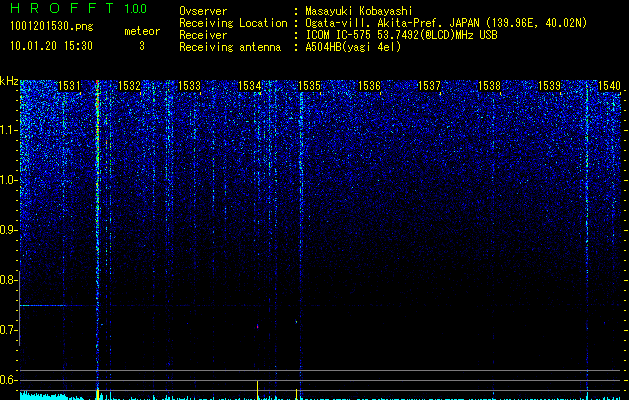This screenshot has width=629, height=400.
Task: Click the 1531 time marker
Action: pyautogui.click(x=69, y=85)
